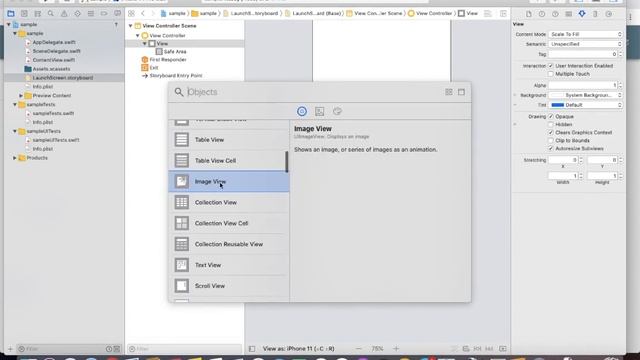Image resolution: width=640 pixels, height=360 pixels.
Task: Select the Attributes inspector icon
Action: [582, 14]
